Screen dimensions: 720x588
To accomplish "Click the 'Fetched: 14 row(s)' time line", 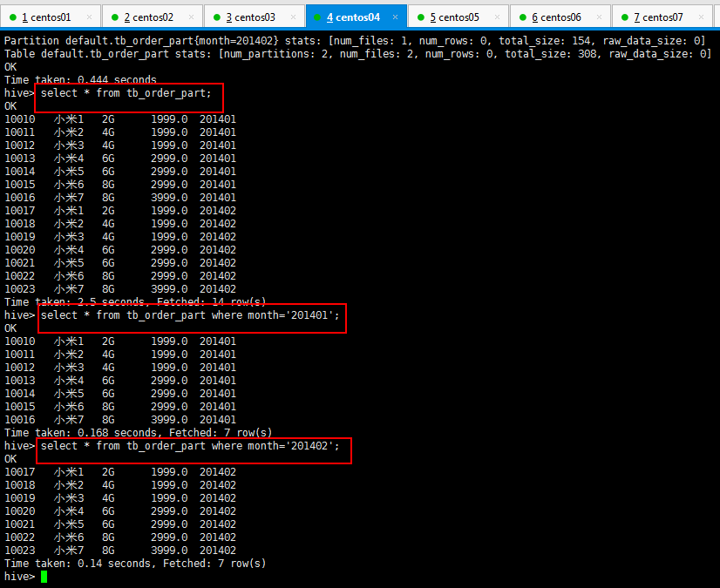I will point(135,302).
